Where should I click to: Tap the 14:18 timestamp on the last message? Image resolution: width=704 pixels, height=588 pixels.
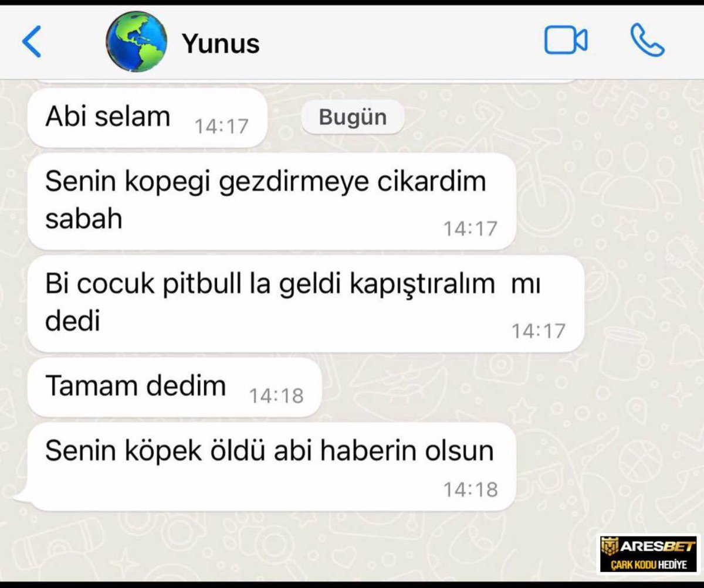coord(471,490)
